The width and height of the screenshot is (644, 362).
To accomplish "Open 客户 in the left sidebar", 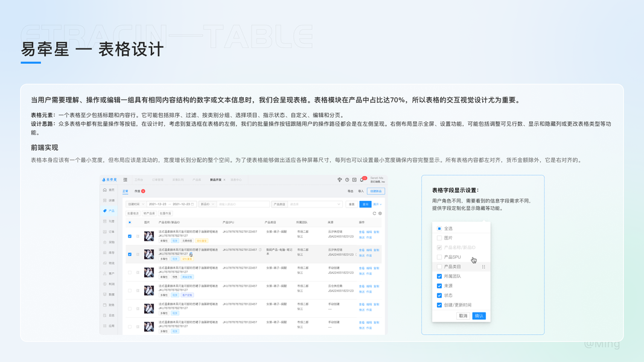I will 109,273.
